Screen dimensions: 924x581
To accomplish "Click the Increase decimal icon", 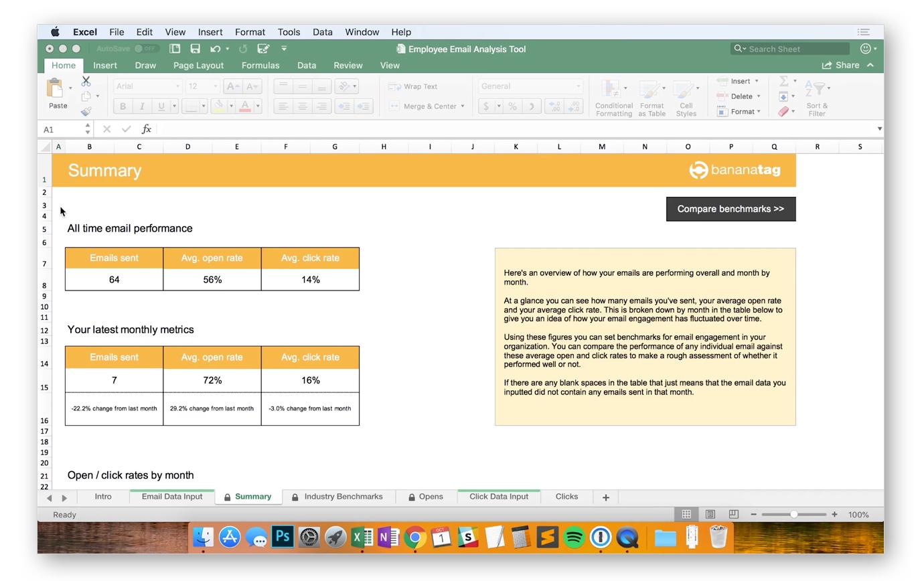I will click(554, 106).
